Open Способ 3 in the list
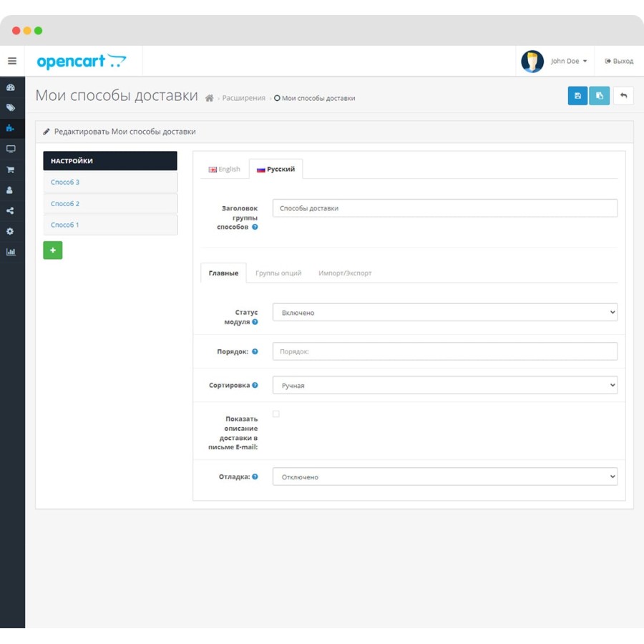The width and height of the screenshot is (644, 644). (110, 182)
